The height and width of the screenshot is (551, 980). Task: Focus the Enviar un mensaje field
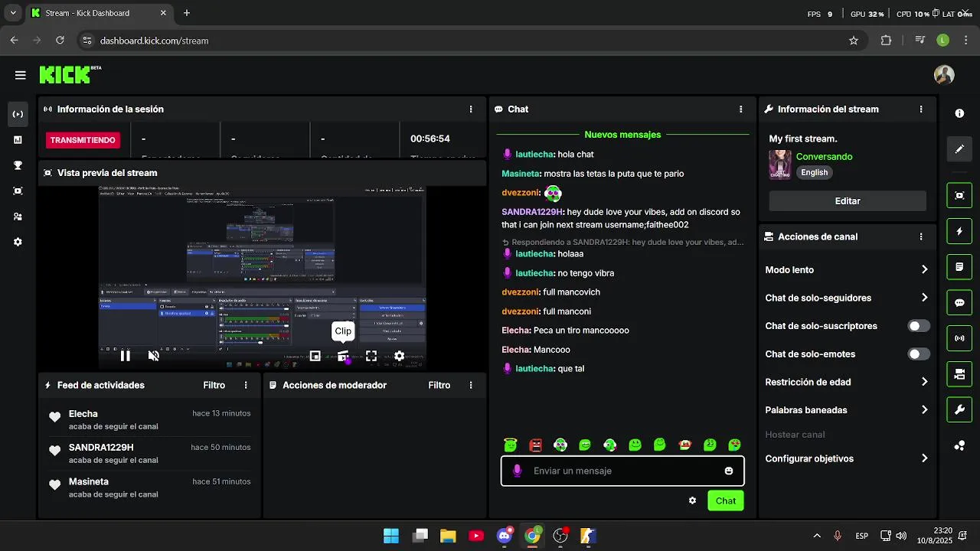[622, 471]
